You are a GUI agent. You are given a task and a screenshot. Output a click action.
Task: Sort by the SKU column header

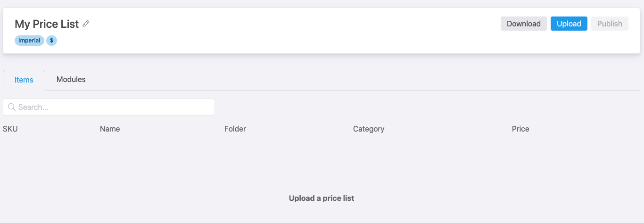point(10,129)
